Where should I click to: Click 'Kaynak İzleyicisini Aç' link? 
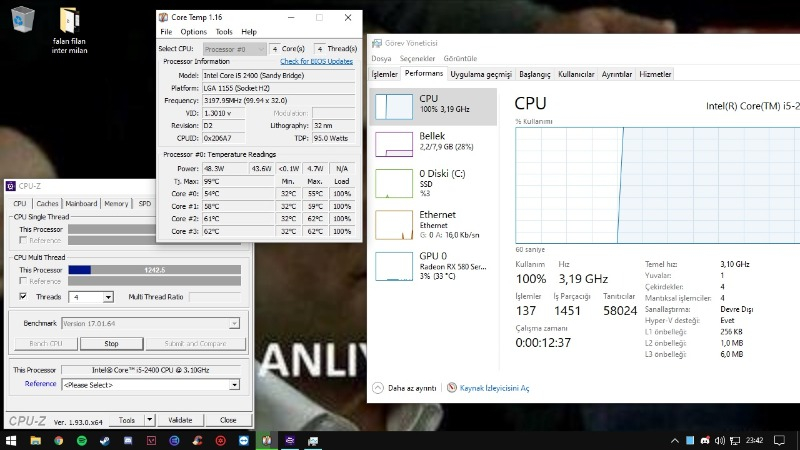[494, 388]
